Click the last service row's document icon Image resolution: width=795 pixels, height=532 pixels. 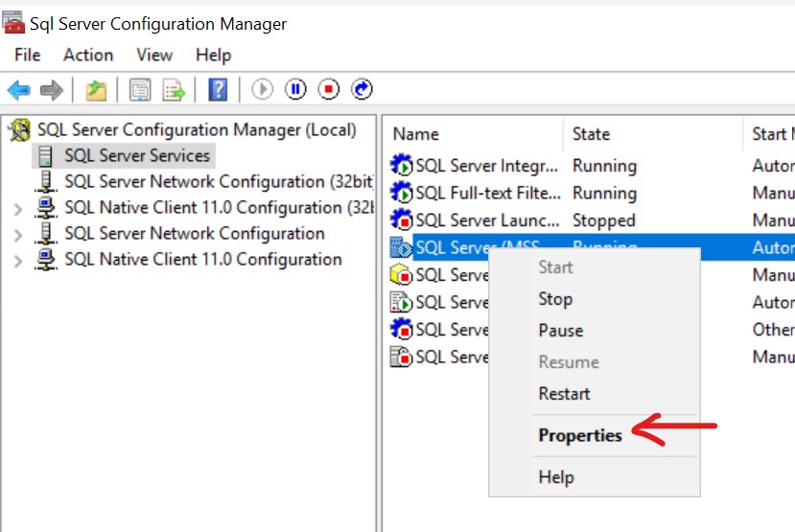[401, 357]
